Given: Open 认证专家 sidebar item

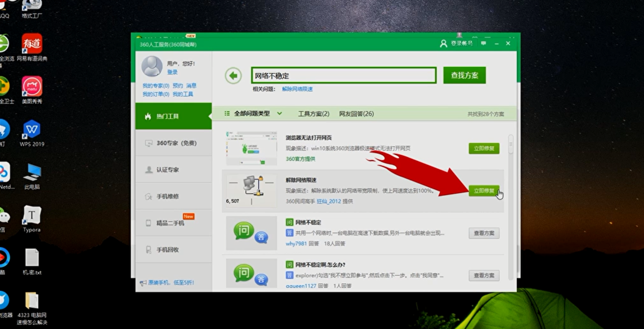Looking at the screenshot, I should 174,170.
